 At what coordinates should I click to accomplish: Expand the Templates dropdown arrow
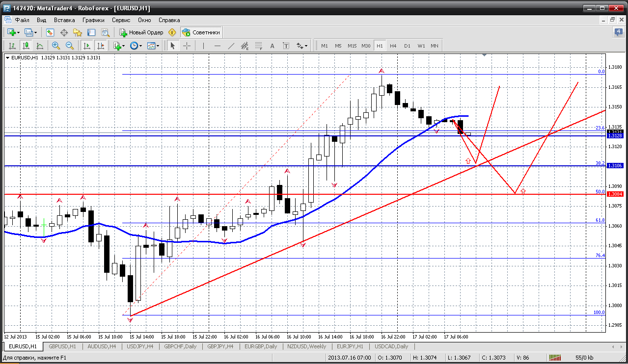[x=158, y=46]
